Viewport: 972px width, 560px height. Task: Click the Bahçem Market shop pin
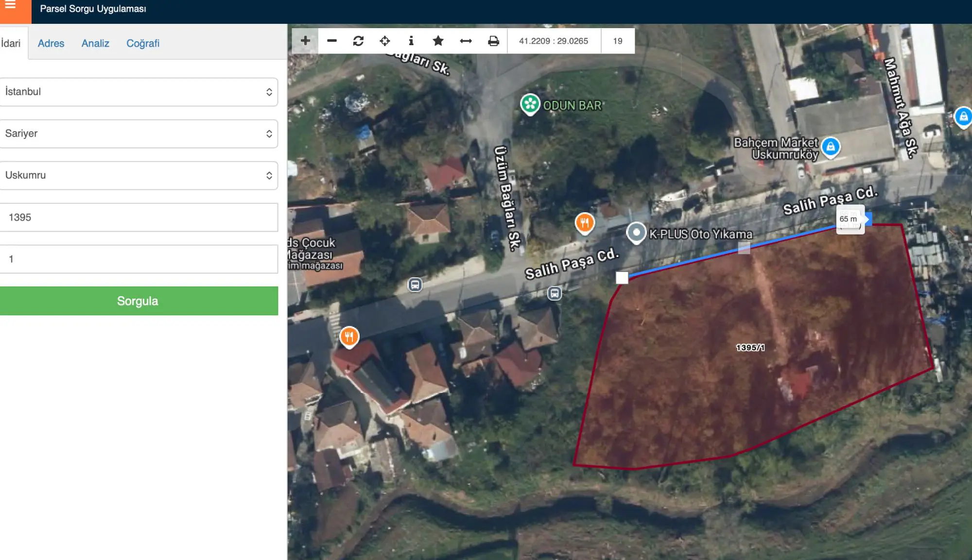(831, 147)
